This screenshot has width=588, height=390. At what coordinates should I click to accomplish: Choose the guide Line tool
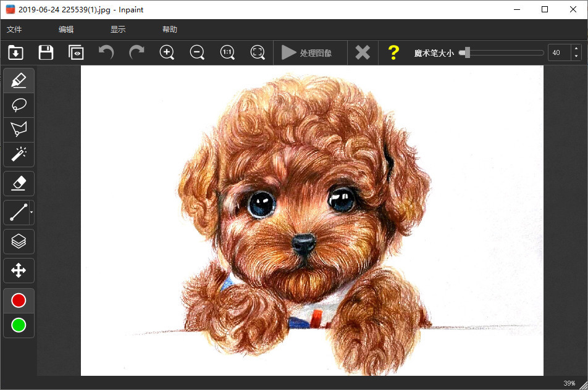coord(17,213)
